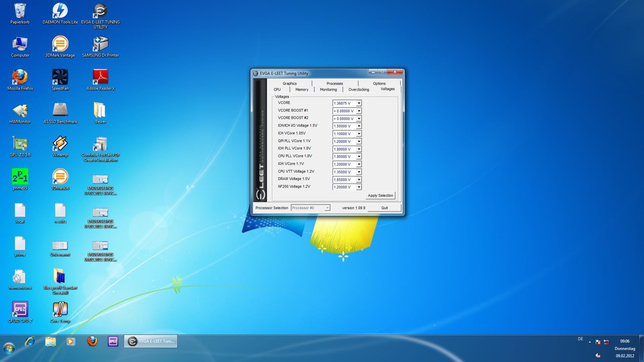Viewport: 644px width, 362px height.
Task: Switch to the Processes tab
Action: tap(335, 83)
